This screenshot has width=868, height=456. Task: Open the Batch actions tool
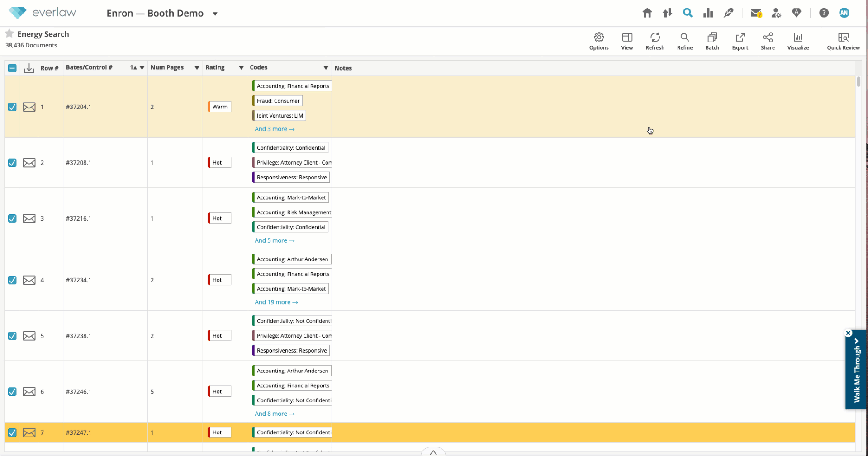pyautogui.click(x=712, y=41)
